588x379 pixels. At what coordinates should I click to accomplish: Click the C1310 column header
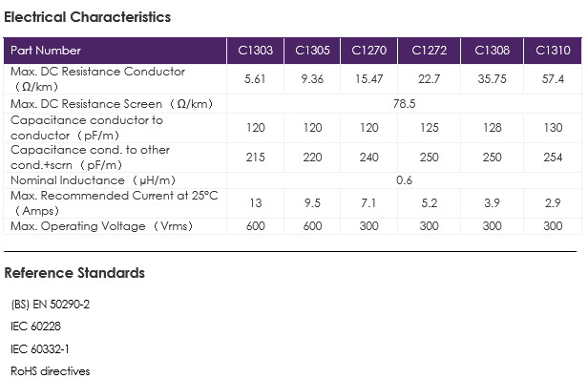[x=553, y=51]
